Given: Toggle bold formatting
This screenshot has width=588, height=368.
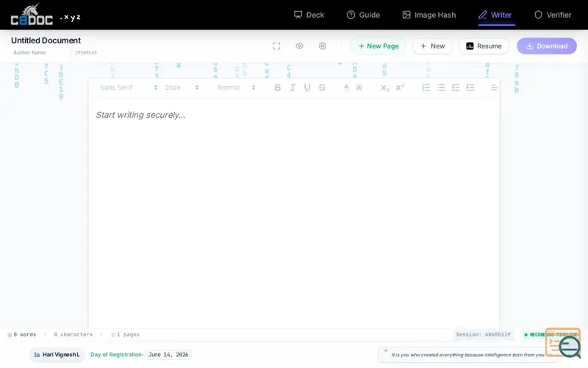Looking at the screenshot, I should click(x=278, y=88).
